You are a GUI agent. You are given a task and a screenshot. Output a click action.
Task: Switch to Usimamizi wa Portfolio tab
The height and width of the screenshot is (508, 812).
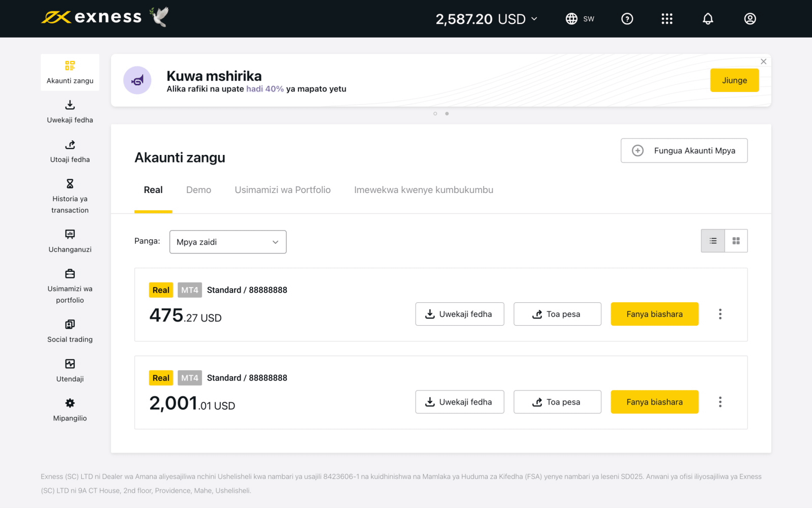point(283,190)
